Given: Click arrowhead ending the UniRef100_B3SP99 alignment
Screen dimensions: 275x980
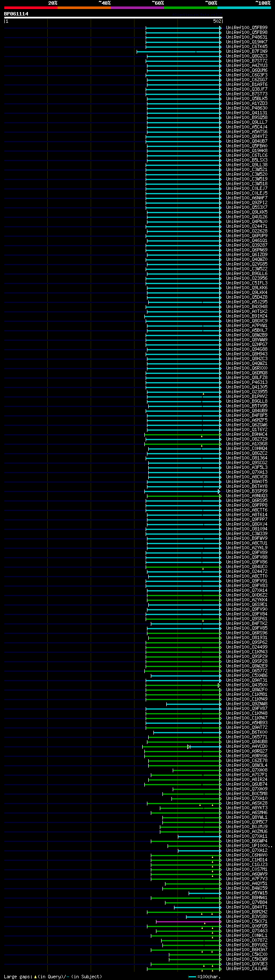Looking at the screenshot, I should [x=219, y=491].
